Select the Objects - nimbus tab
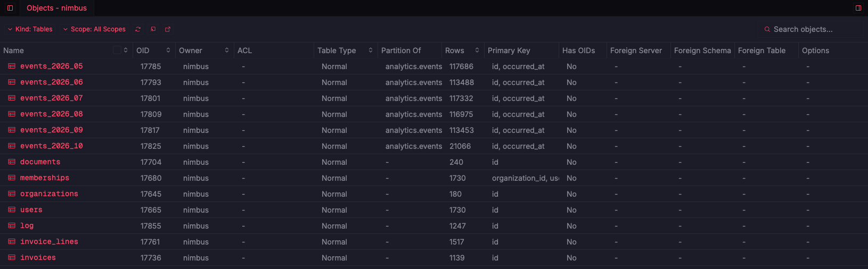 pos(56,8)
